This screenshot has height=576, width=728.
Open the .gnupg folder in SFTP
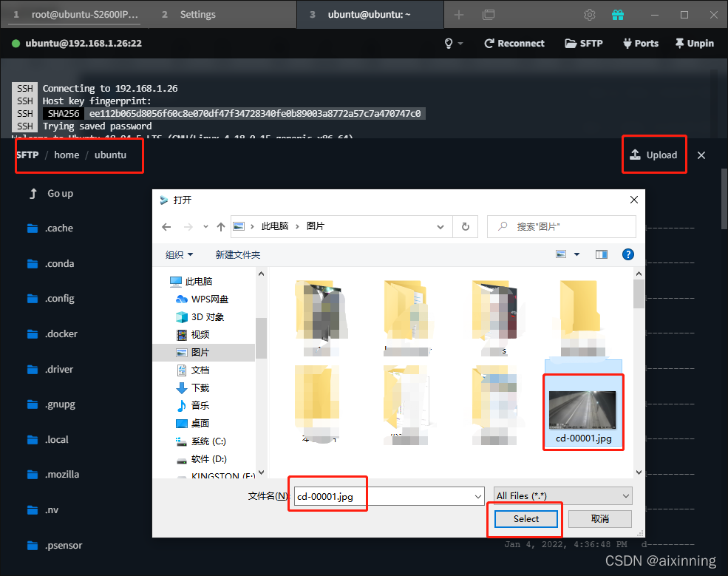tap(51, 404)
